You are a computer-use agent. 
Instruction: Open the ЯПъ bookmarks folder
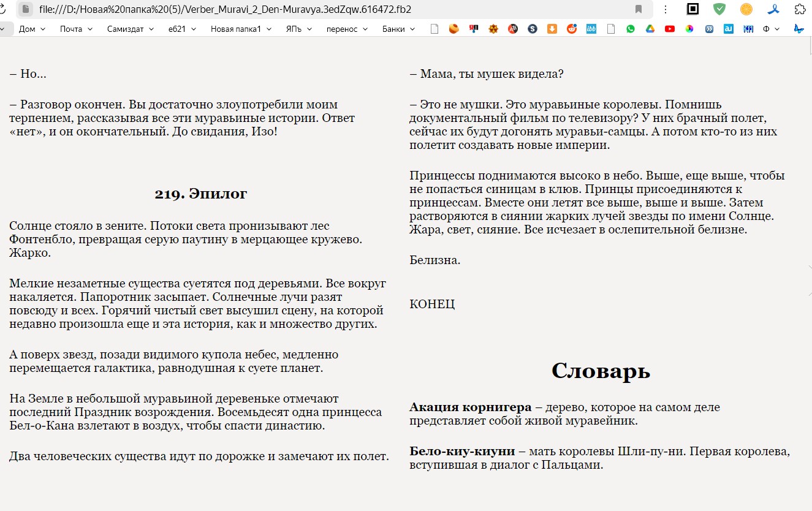tap(298, 29)
